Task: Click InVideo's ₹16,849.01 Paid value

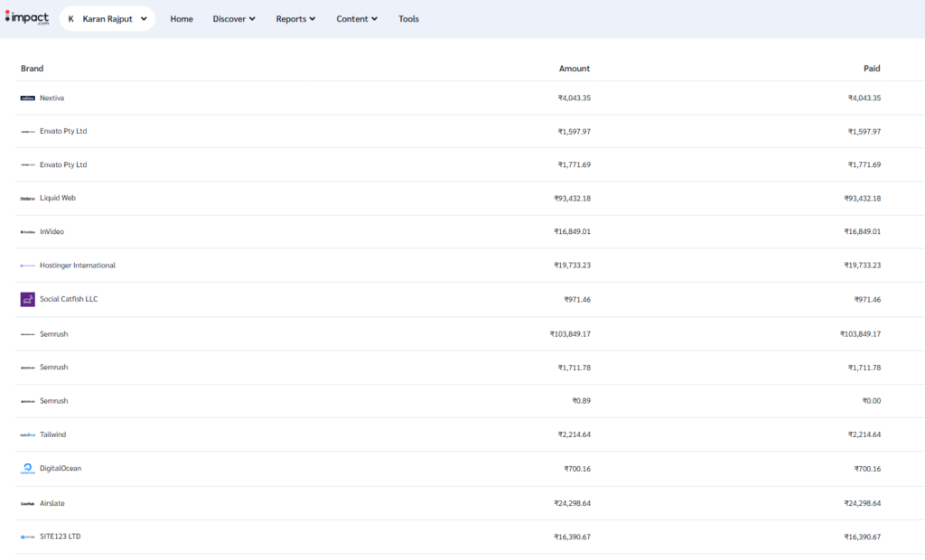Action: [x=862, y=231]
